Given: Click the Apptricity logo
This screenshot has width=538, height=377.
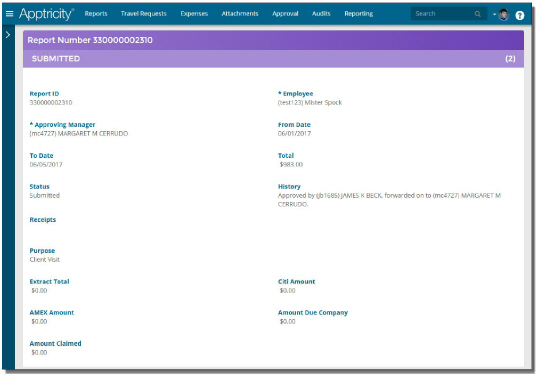Looking at the screenshot, I should click(x=46, y=14).
